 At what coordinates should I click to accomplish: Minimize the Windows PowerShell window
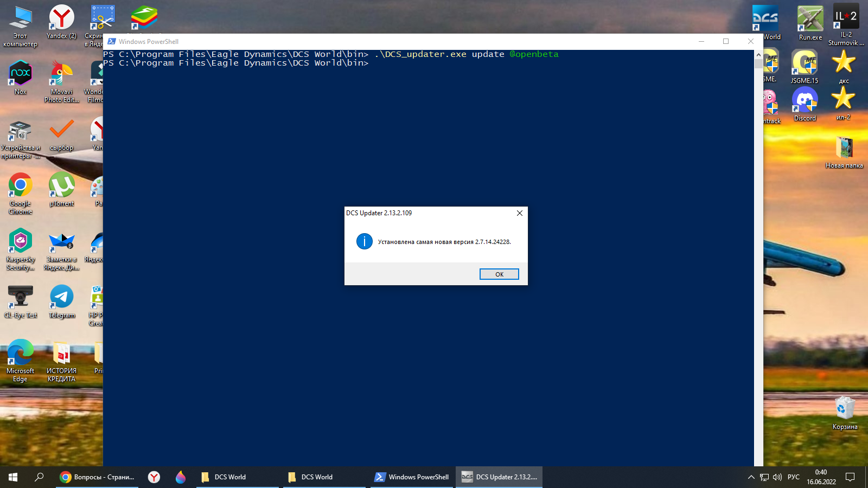(701, 41)
